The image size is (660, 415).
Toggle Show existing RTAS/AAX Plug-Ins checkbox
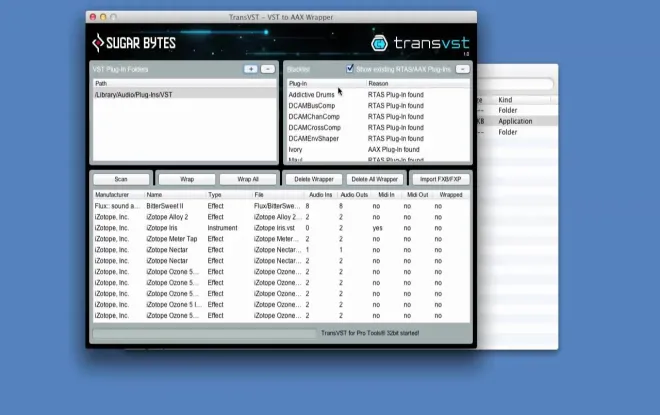coord(350,69)
